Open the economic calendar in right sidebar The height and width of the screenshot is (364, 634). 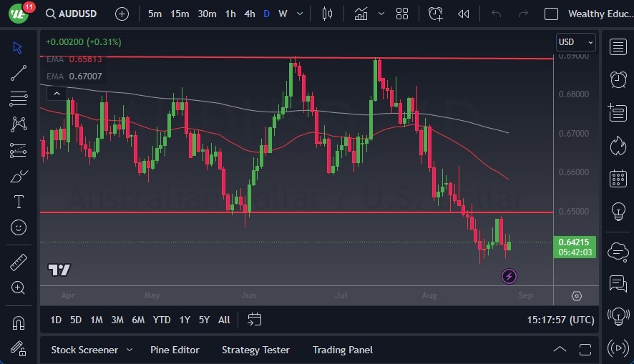pyautogui.click(x=618, y=179)
